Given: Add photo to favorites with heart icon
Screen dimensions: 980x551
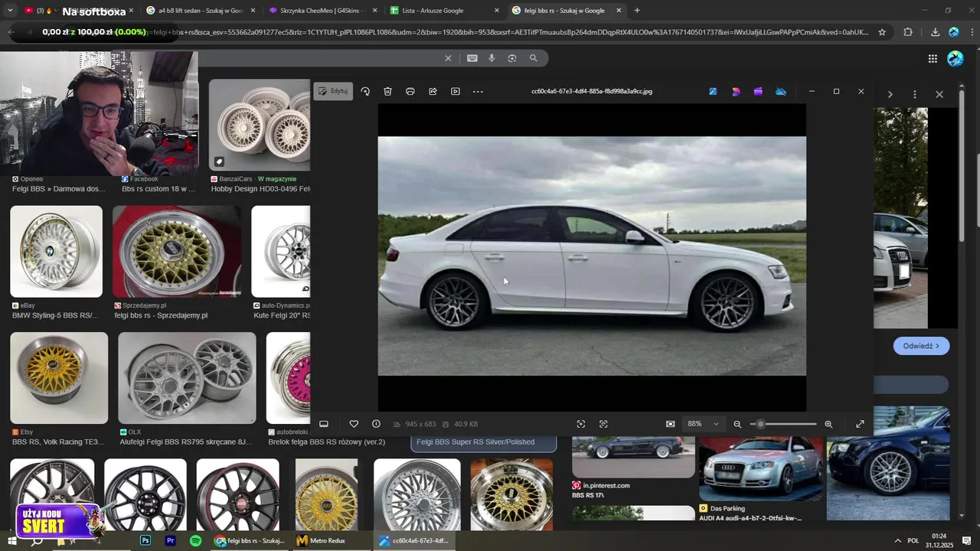Looking at the screenshot, I should point(354,424).
